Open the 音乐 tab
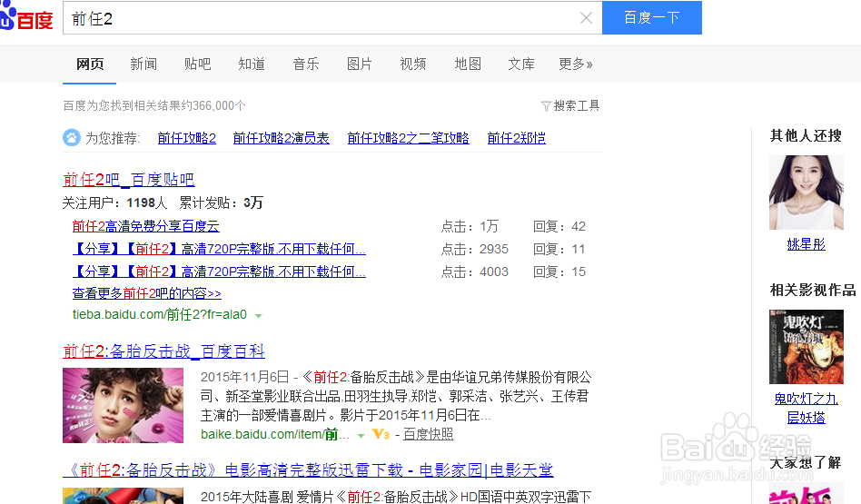 (x=306, y=64)
